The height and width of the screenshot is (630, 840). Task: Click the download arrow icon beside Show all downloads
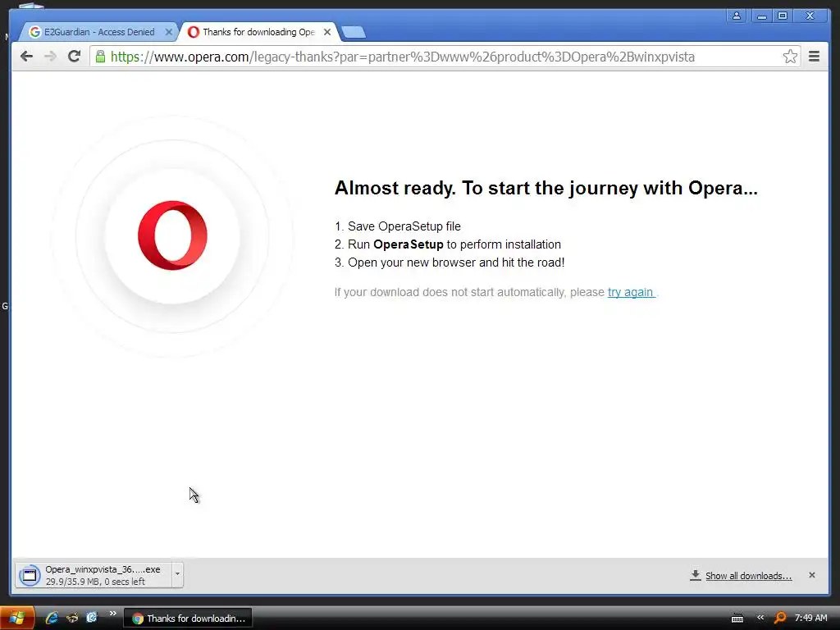point(696,575)
